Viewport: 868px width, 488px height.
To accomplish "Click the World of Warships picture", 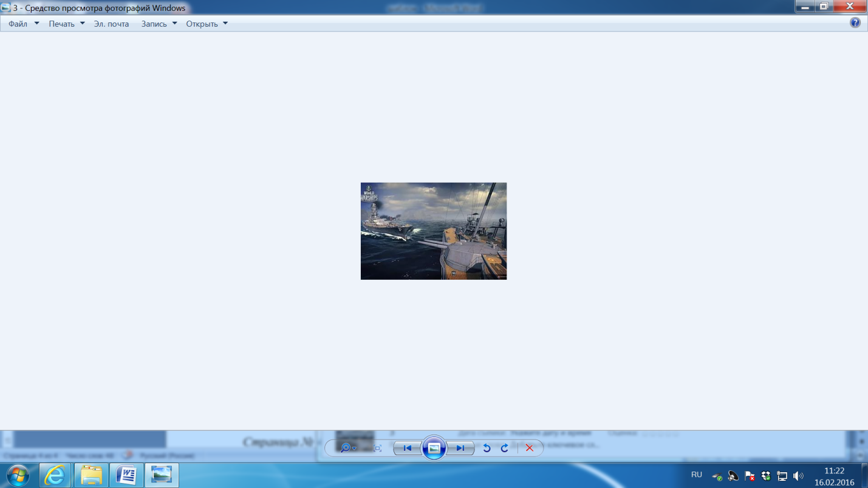I will click(x=434, y=231).
